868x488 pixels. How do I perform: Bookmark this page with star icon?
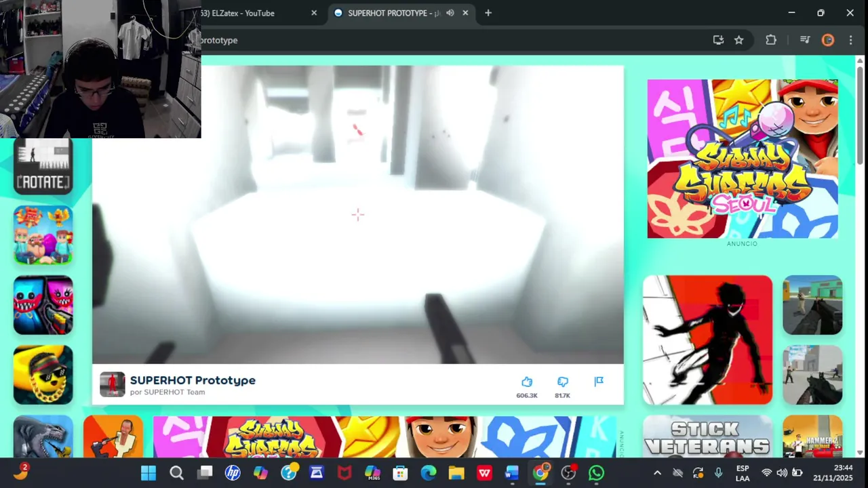(739, 40)
